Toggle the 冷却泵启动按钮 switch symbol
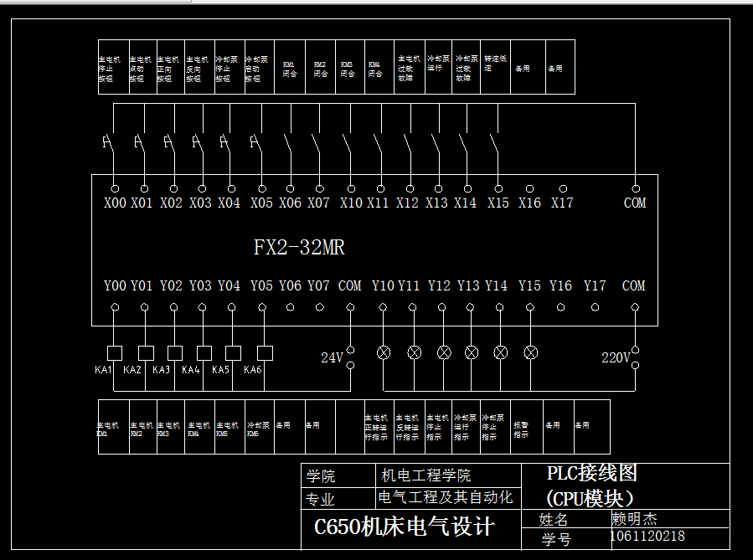The height and width of the screenshot is (560, 753). [255, 141]
